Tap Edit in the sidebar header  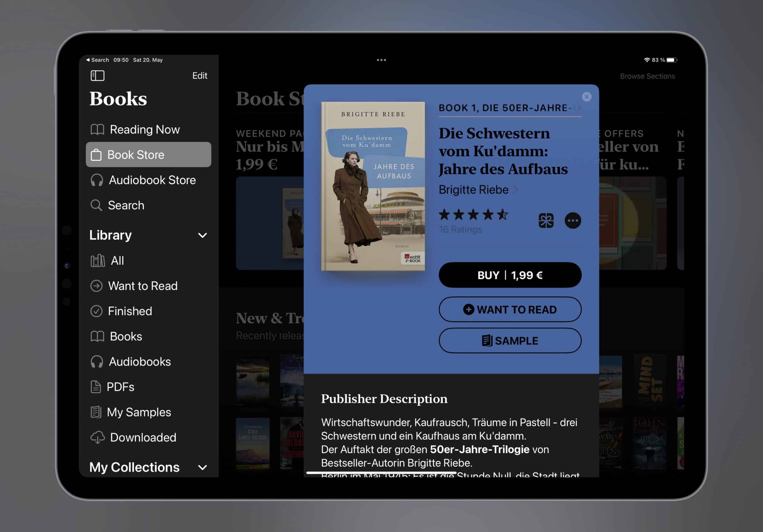pyautogui.click(x=200, y=75)
